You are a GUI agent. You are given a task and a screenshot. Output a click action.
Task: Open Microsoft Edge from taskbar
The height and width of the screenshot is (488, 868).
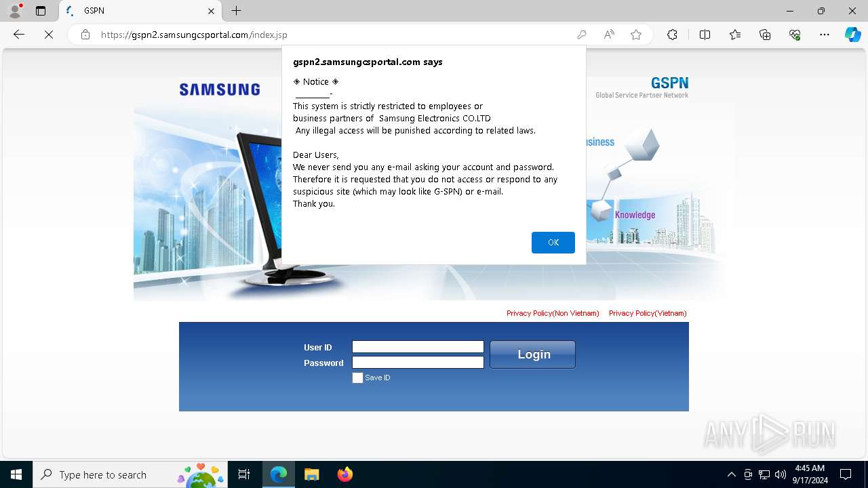(x=279, y=474)
